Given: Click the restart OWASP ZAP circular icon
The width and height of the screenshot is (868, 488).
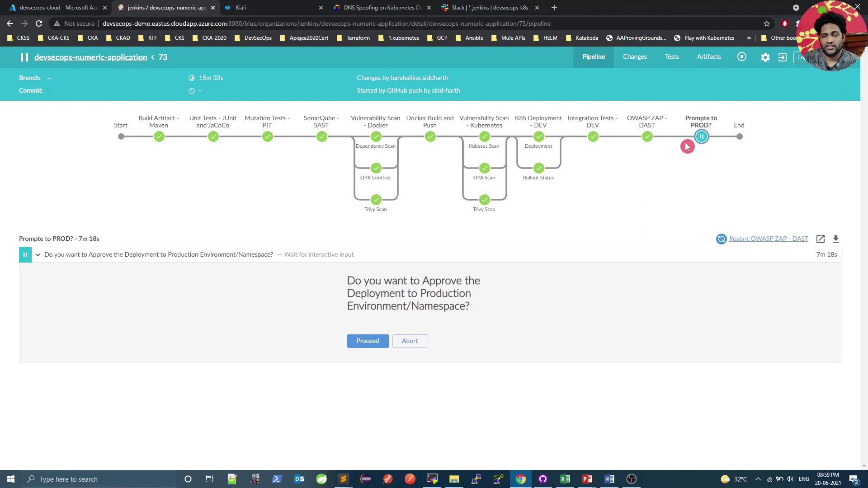Looking at the screenshot, I should tap(721, 239).
